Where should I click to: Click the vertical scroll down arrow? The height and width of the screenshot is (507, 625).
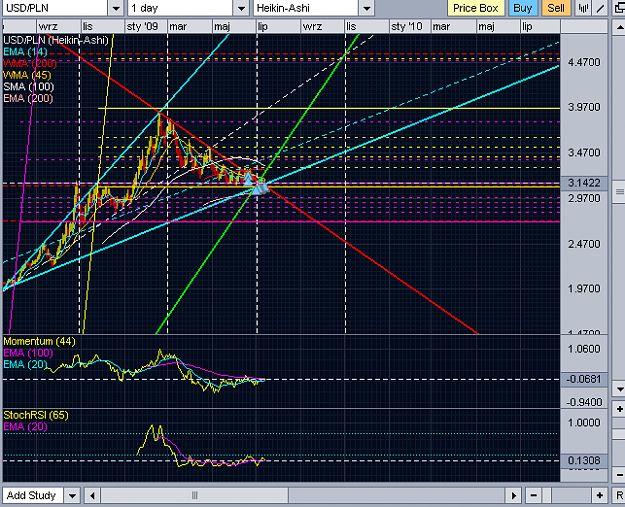[x=619, y=389]
